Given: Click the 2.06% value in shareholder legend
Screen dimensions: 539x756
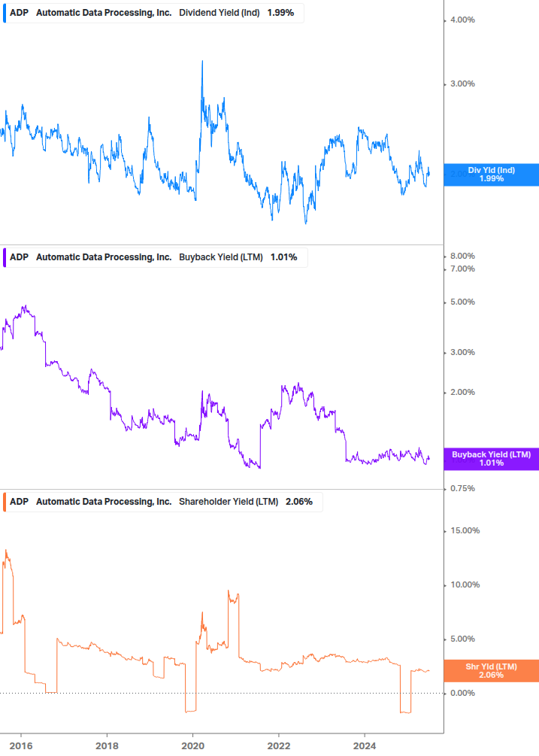Looking at the screenshot, I should tap(299, 502).
